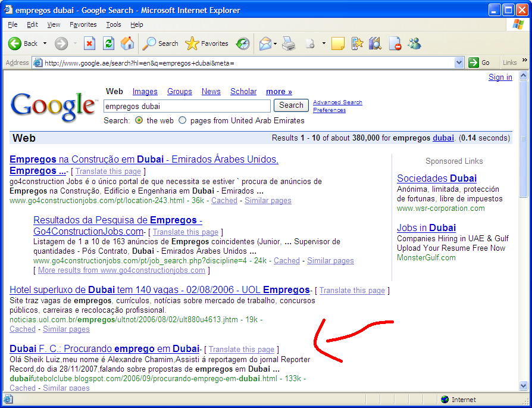Viewport: 532px width, 408px height.
Task: Click the IE title bar page icon
Action: tap(8, 10)
